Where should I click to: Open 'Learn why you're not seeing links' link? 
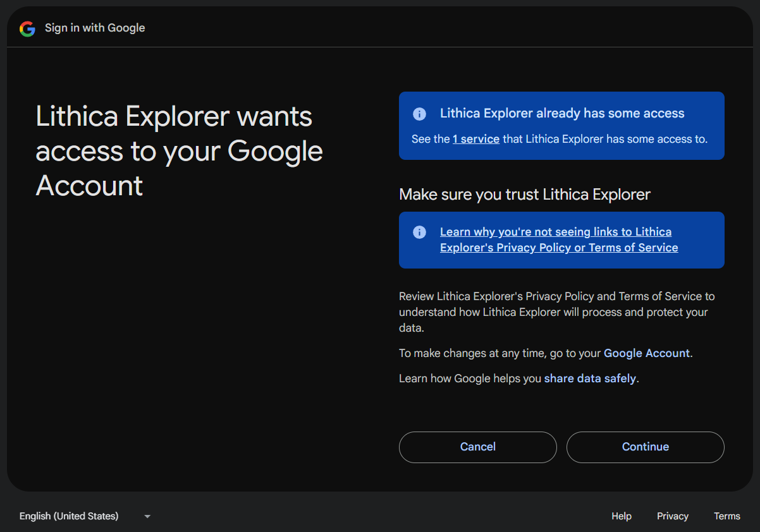[x=559, y=239]
